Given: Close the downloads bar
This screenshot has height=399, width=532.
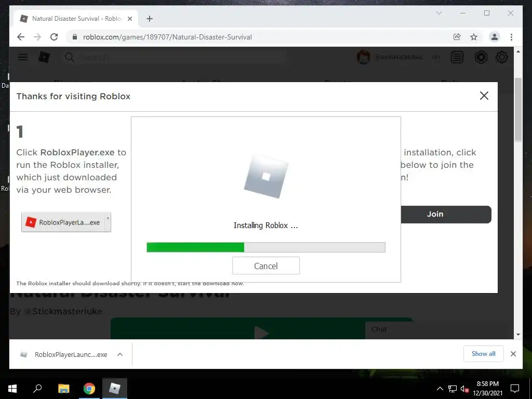Looking at the screenshot, I should pyautogui.click(x=513, y=354).
